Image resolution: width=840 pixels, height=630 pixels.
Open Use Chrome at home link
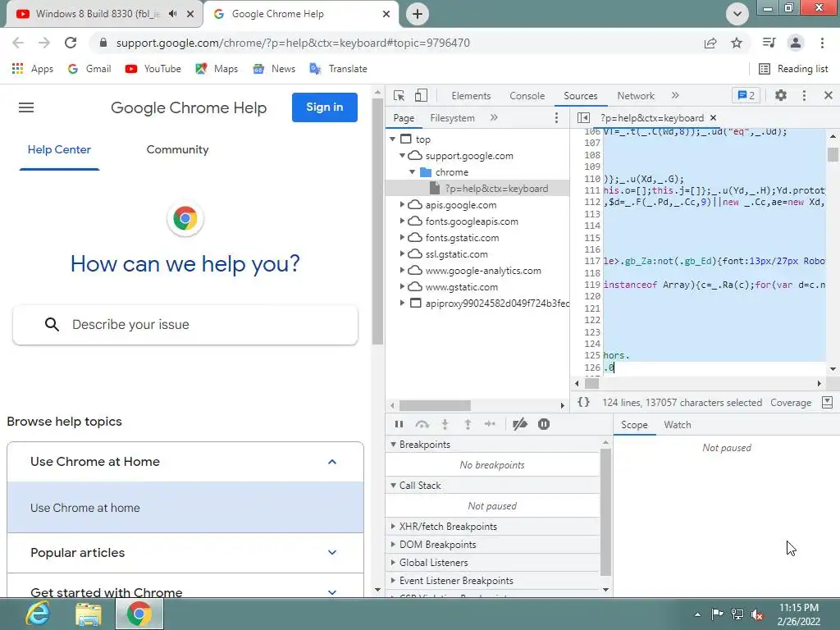185,508
